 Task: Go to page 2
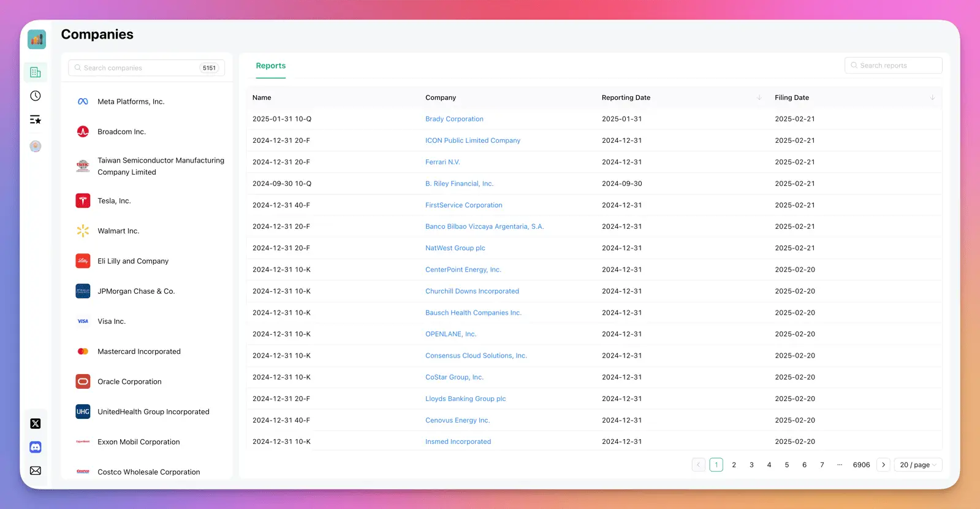click(x=734, y=465)
